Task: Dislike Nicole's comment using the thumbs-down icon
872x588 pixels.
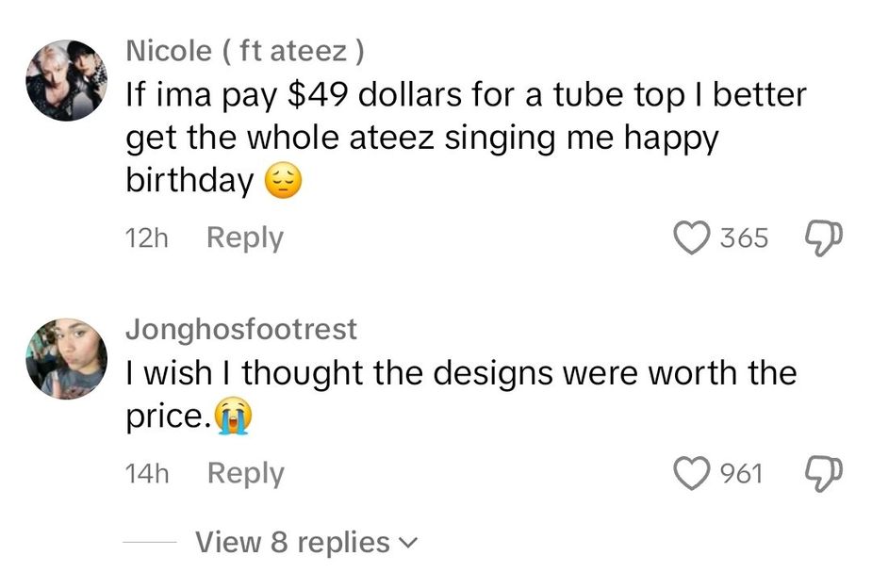Action: coord(823,238)
